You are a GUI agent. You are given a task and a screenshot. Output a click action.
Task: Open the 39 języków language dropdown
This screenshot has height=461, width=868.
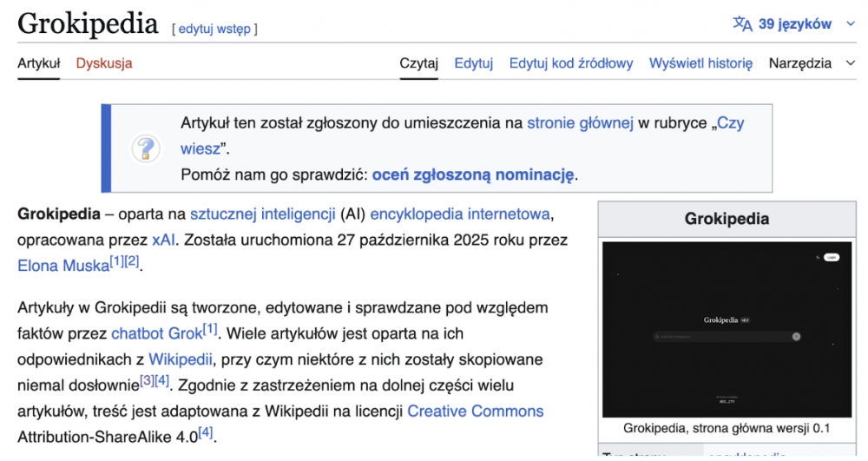point(795,24)
